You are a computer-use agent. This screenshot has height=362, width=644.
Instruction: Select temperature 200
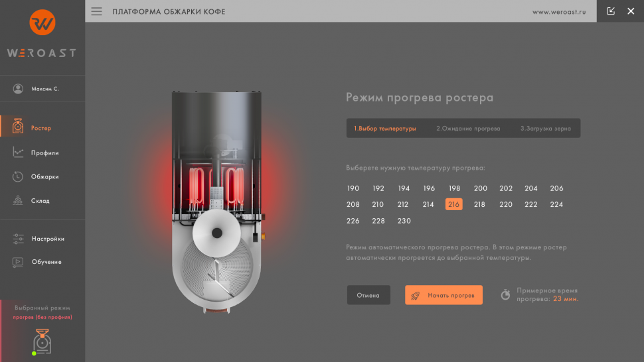[480, 188]
